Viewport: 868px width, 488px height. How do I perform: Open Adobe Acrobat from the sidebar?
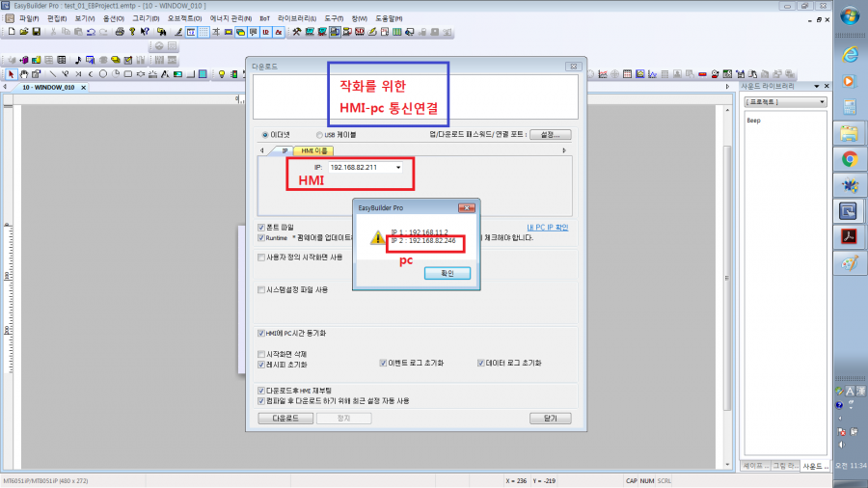pyautogui.click(x=849, y=237)
